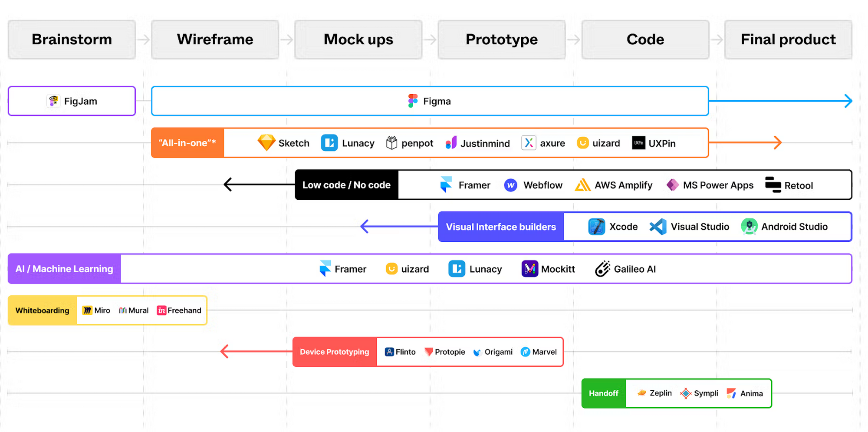Screen dimensions: 868x432
Task: Click the "Galileo AI" text
Action: (x=635, y=269)
